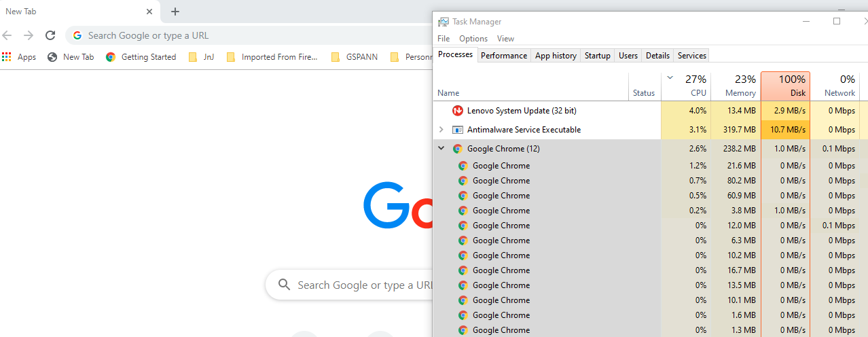868x337 pixels.
Task: Open the Imported From Fire... bookmarks folder
Action: (272, 57)
